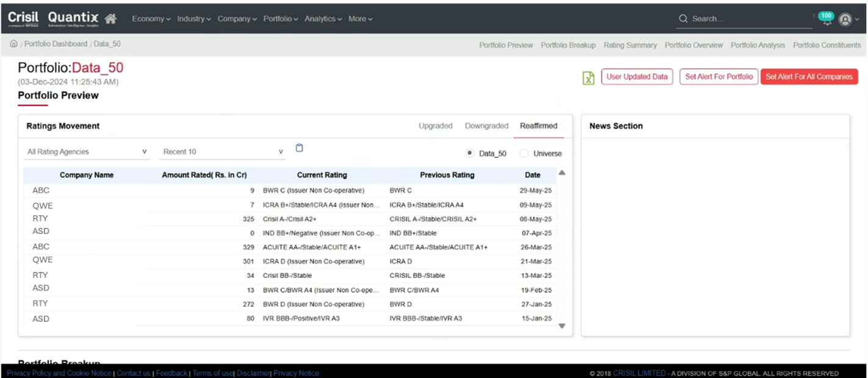This screenshot has height=378, width=868.
Task: Expand the Recent 10 dropdown
Action: [x=223, y=152]
